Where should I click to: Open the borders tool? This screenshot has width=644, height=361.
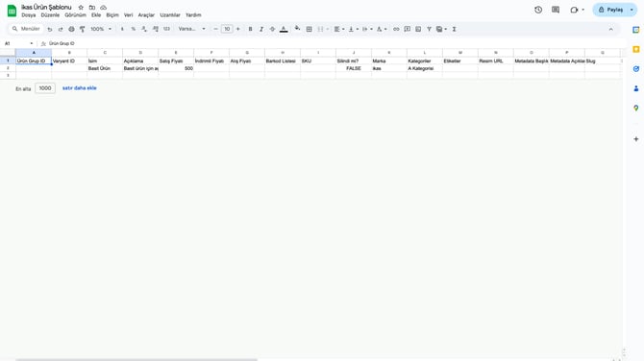pos(309,29)
